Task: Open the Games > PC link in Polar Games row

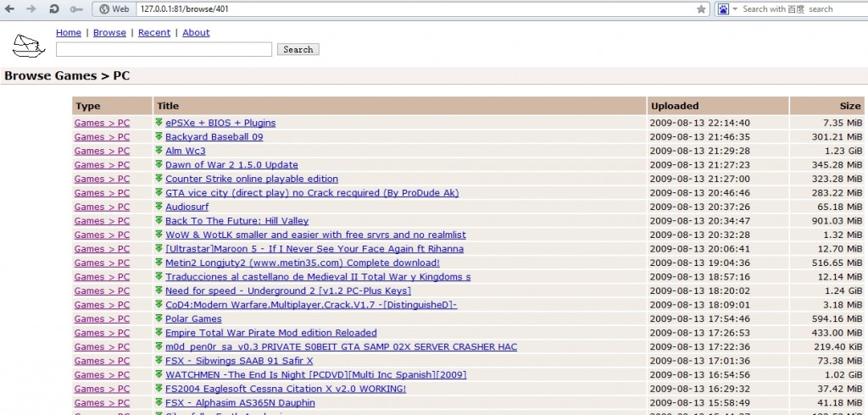Action: tap(102, 318)
